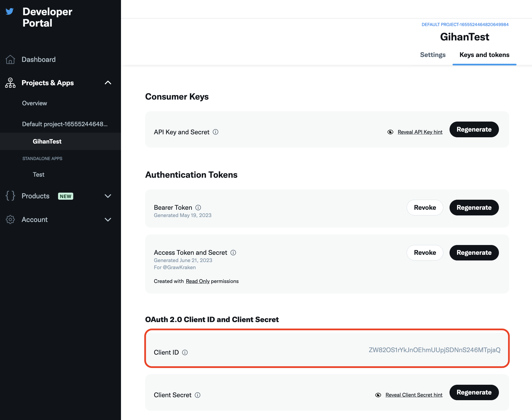Viewport: 532px width, 420px height.
Task: Open Dashboard in the sidebar
Action: (x=39, y=59)
